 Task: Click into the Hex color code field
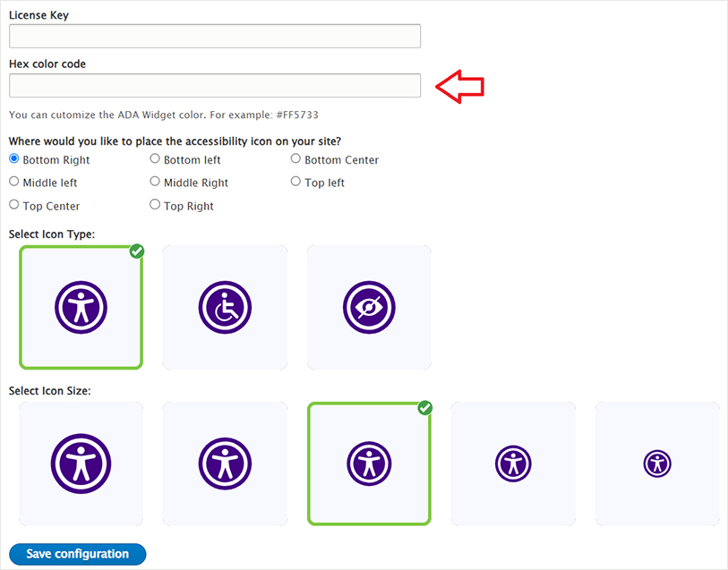(x=215, y=86)
